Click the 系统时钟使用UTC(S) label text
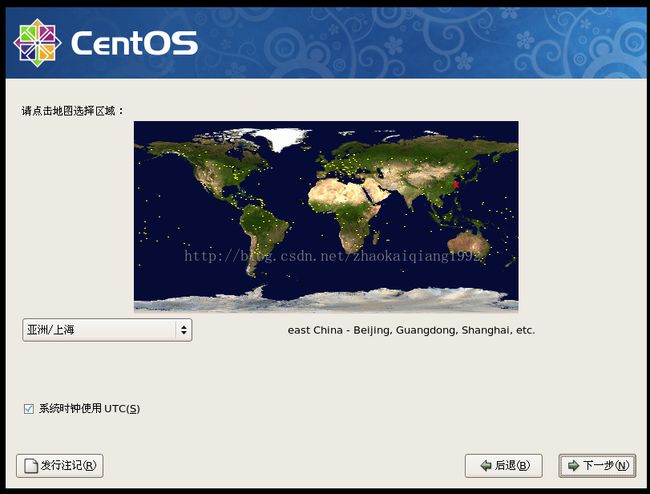 point(89,408)
